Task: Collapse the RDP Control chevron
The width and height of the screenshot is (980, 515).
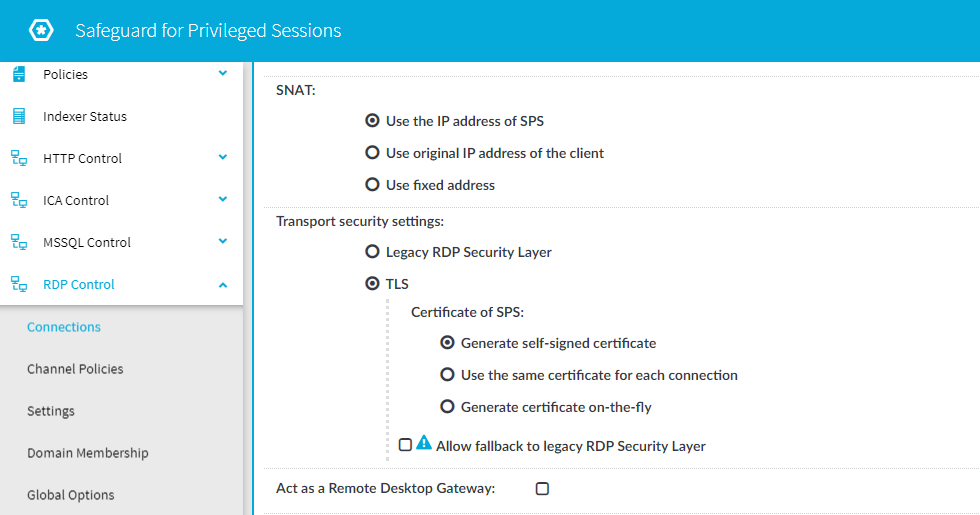Action: pos(222,285)
